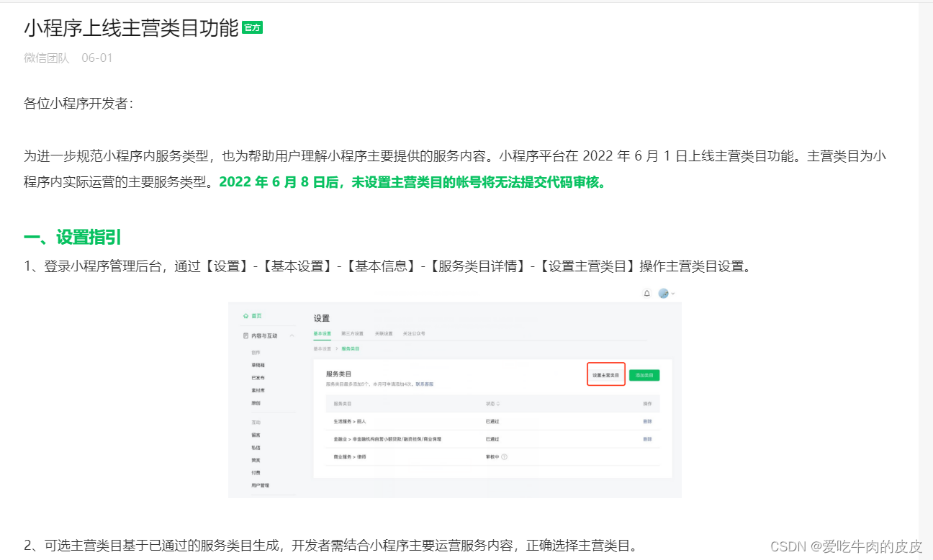Expand the chevron next to the avatar
Screen dimensions: 933x560
tap(673, 294)
